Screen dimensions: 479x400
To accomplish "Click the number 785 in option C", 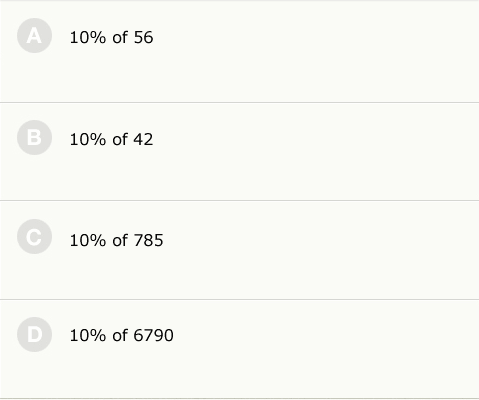I will pos(148,240).
